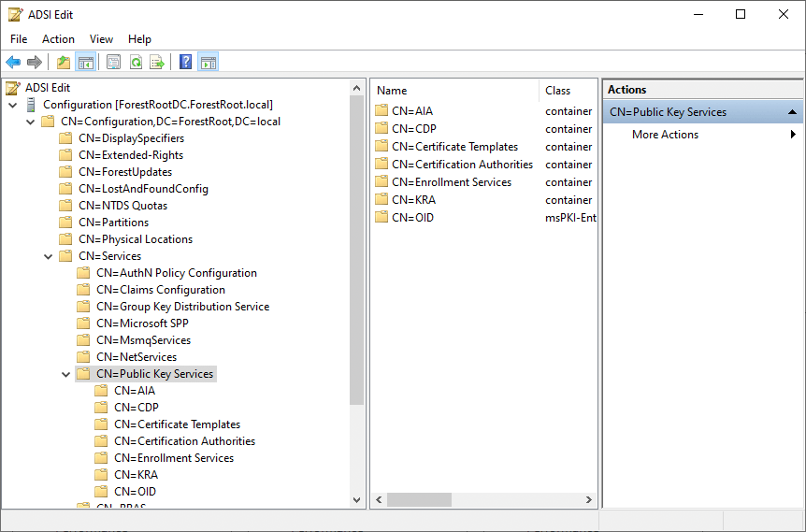
Task: Collapse the Configuration [ForestRootDC.ForestRoot.local] node
Action: pyautogui.click(x=12, y=105)
